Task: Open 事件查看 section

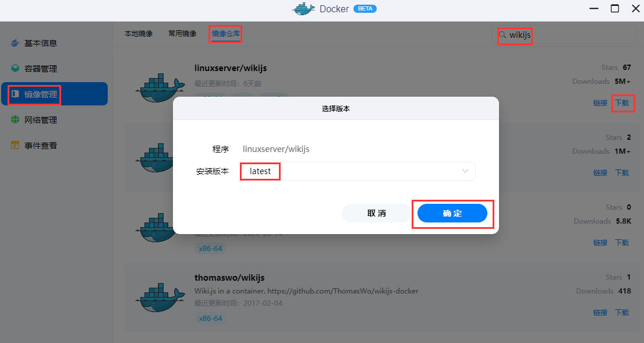Action: (55, 145)
